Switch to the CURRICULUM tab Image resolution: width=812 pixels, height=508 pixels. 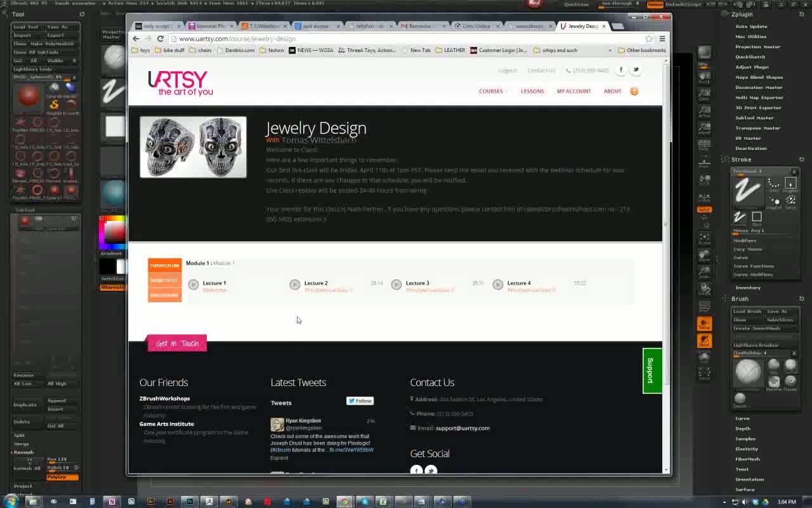[164, 265]
